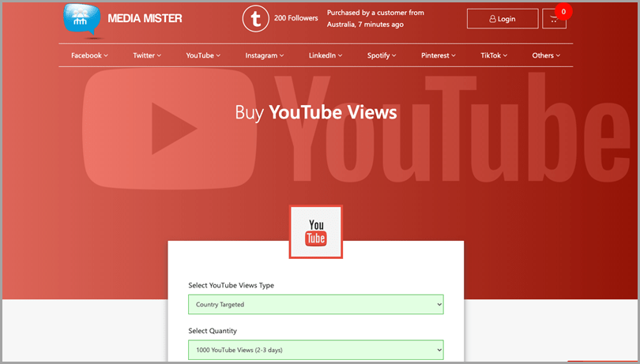
Task: Open the YouTube menu
Action: point(203,55)
